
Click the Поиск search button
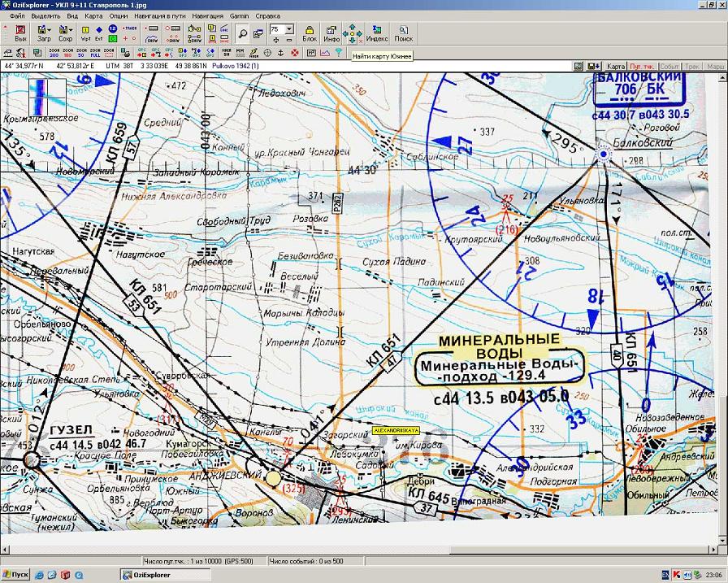(x=404, y=33)
